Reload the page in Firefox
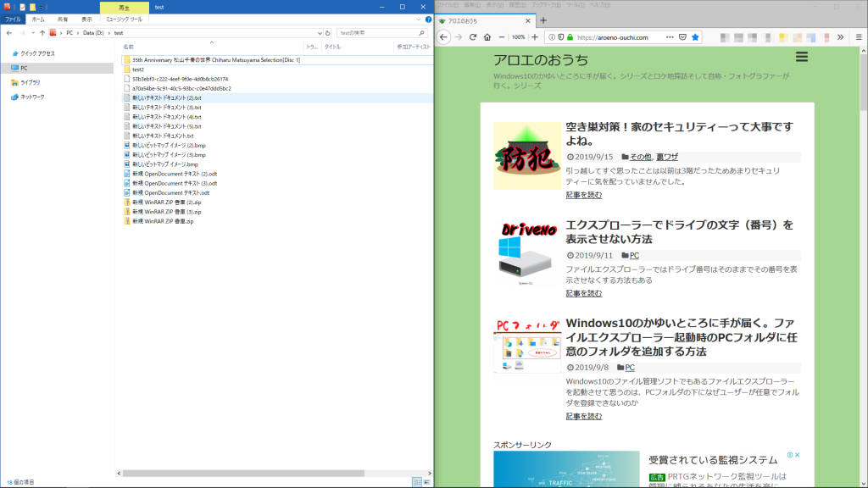 click(472, 37)
